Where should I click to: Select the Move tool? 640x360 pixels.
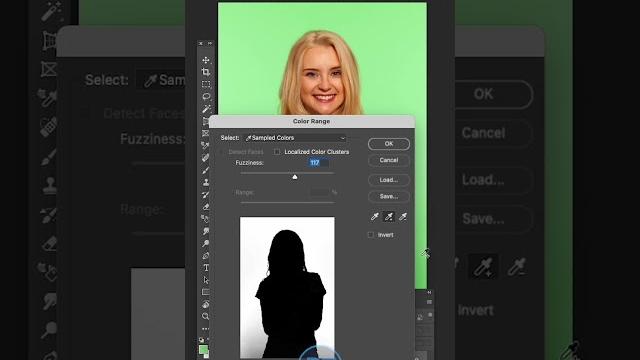coord(206,60)
